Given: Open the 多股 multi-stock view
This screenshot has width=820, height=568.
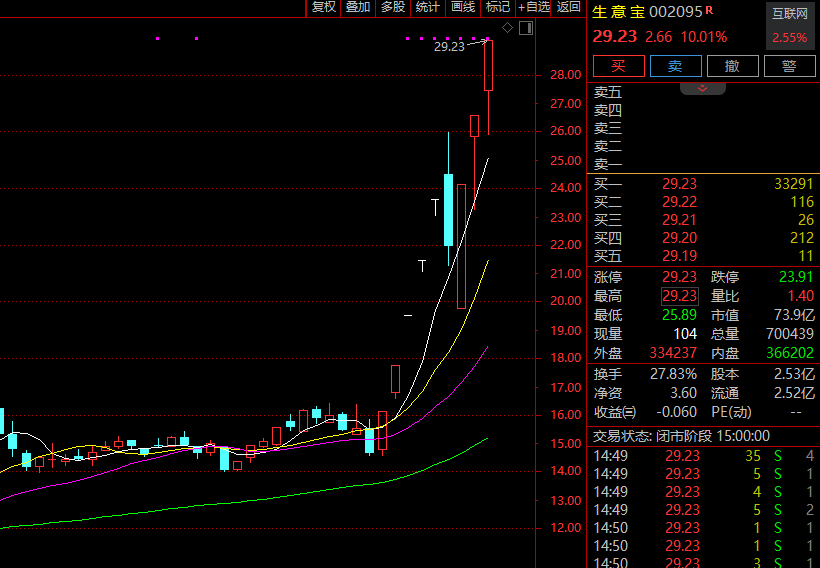Looking at the screenshot, I should click(392, 7).
